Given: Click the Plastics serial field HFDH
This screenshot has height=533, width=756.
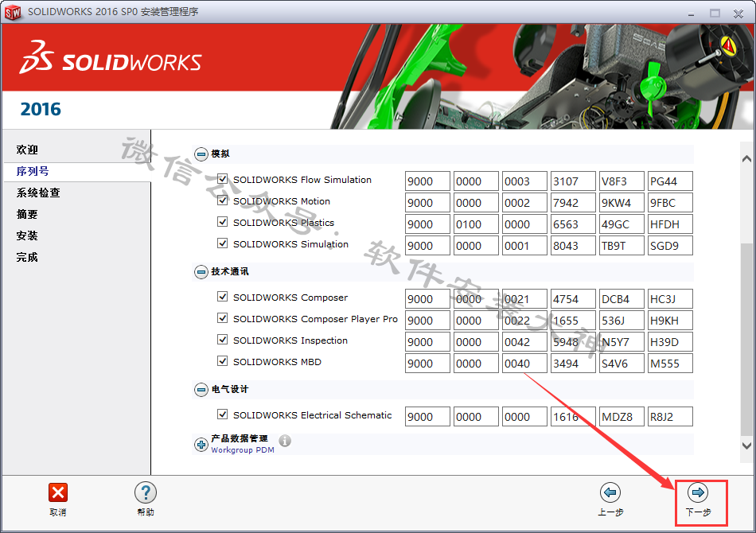Looking at the screenshot, I should [670, 224].
